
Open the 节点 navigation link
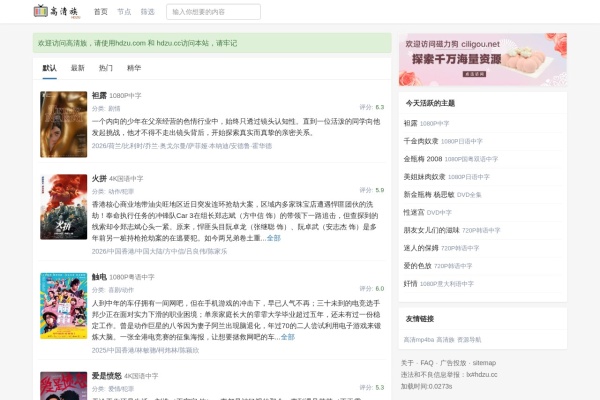(x=124, y=12)
